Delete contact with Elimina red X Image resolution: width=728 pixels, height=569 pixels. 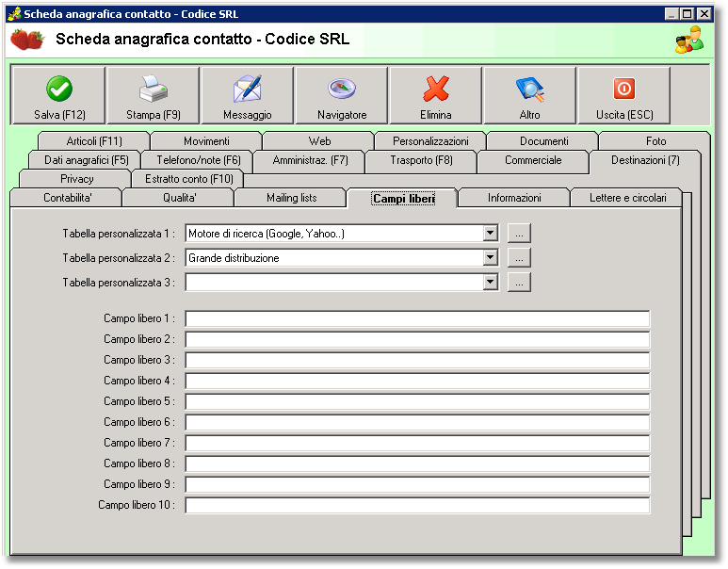pos(435,96)
